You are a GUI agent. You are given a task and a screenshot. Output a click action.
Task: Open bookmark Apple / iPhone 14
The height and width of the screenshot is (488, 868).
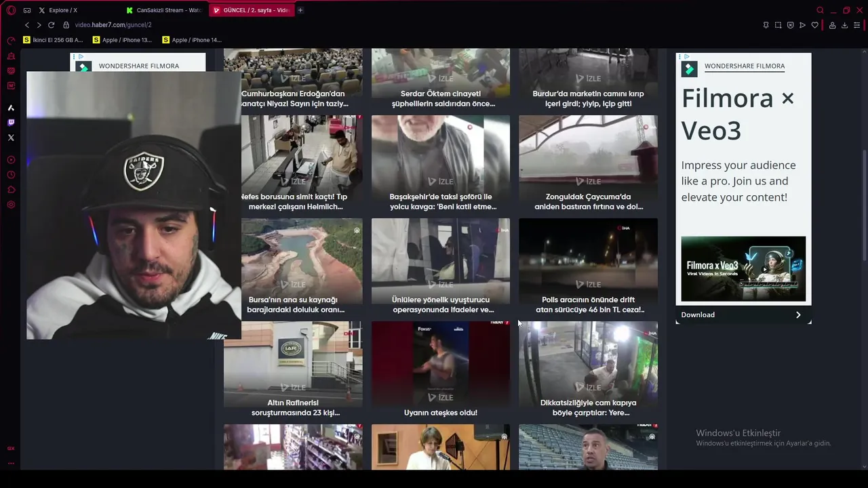[x=192, y=40]
